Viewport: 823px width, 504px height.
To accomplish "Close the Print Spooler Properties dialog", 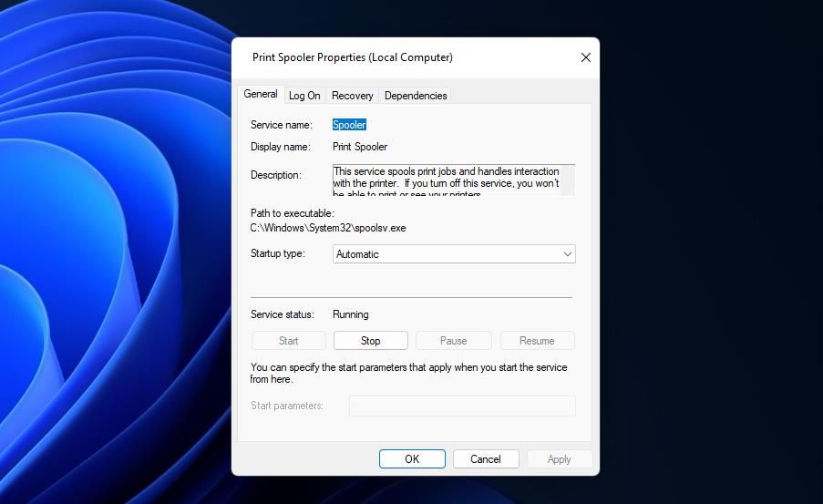I will click(586, 57).
